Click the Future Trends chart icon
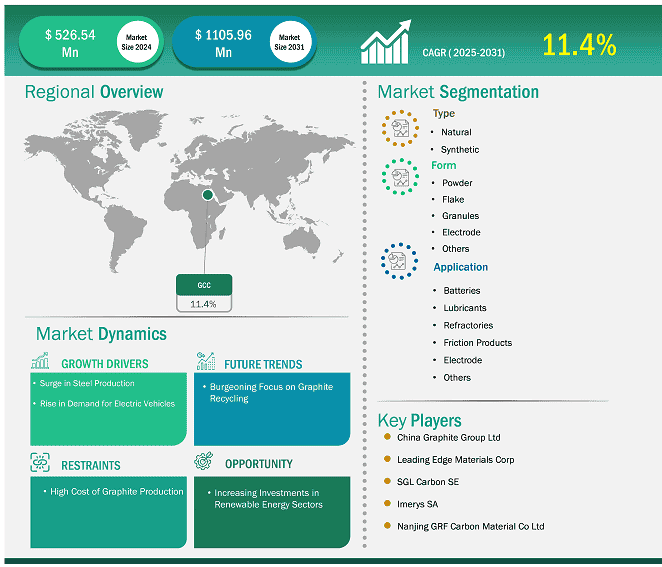Viewport: 662px width, 567px height. [x=206, y=362]
